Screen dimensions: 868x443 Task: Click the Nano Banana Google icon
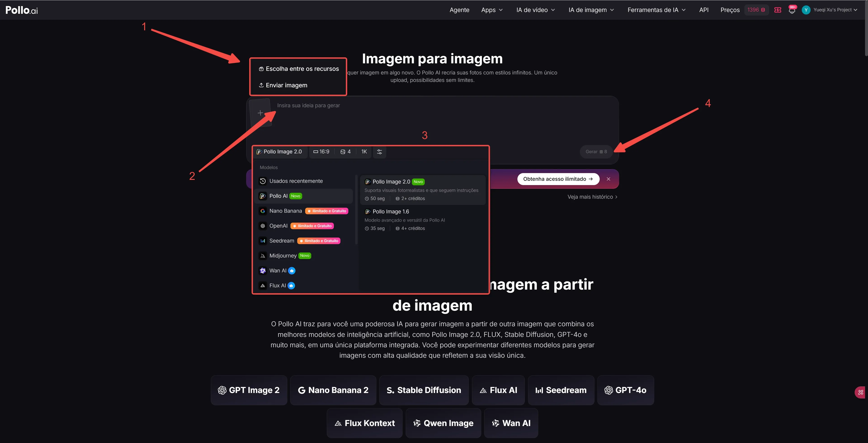pyautogui.click(x=263, y=211)
